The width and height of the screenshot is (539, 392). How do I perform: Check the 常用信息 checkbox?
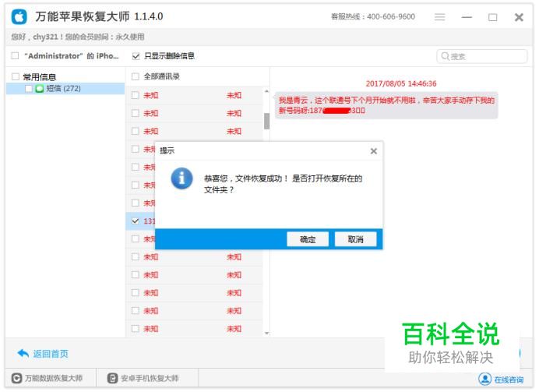tap(16, 76)
